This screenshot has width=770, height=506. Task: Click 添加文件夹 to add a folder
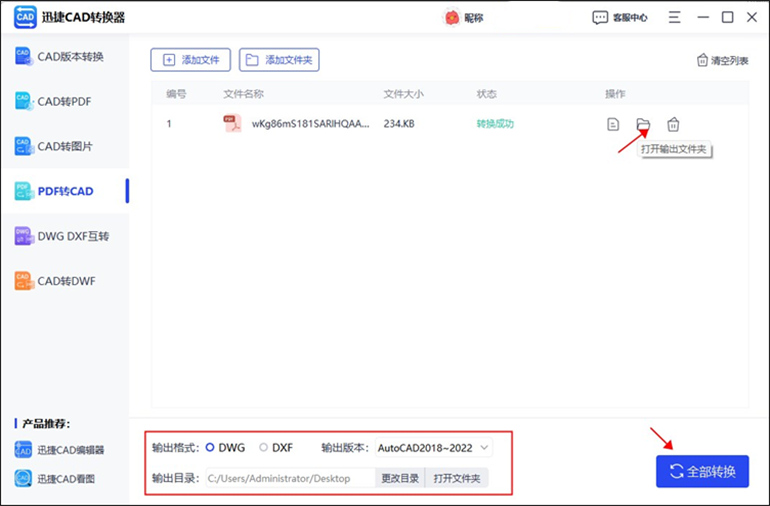[x=279, y=60]
